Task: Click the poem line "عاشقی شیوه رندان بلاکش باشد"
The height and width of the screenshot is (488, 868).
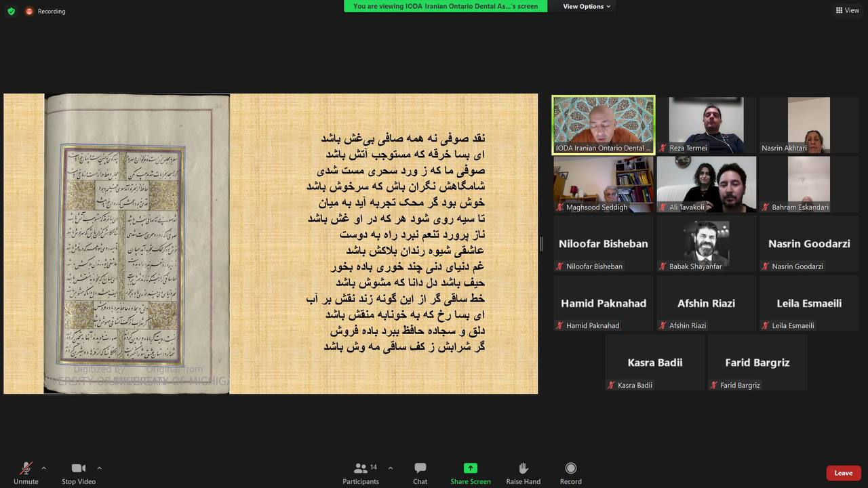Action: (x=416, y=250)
